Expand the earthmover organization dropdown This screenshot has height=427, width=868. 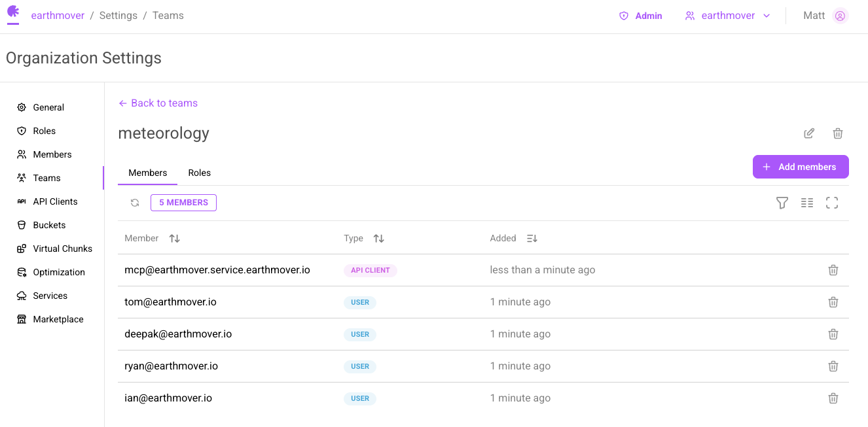pos(728,16)
